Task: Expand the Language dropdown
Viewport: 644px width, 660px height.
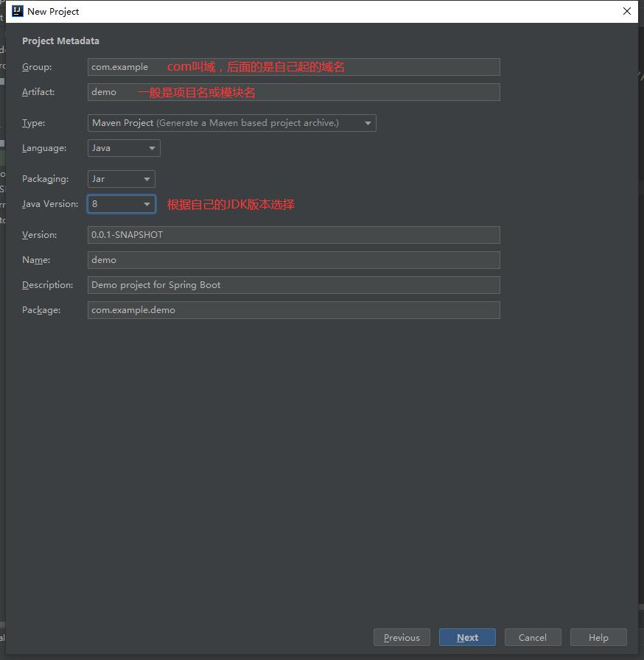Action: [123, 148]
